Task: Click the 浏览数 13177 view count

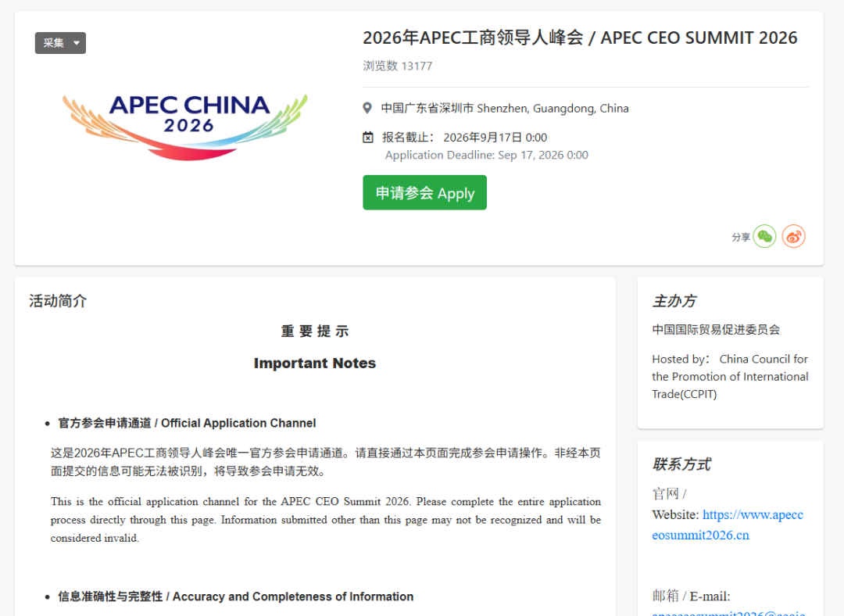Action: click(397, 66)
